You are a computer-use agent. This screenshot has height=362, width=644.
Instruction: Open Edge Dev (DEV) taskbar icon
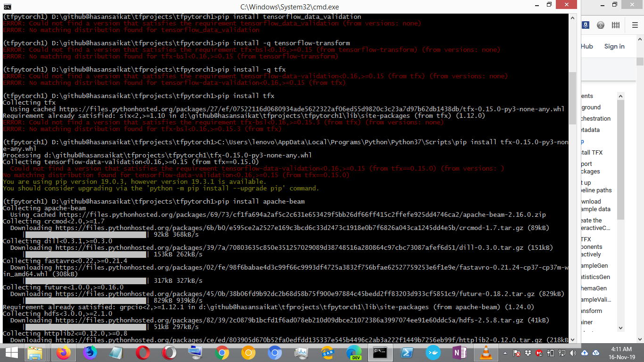pyautogui.click(x=354, y=353)
